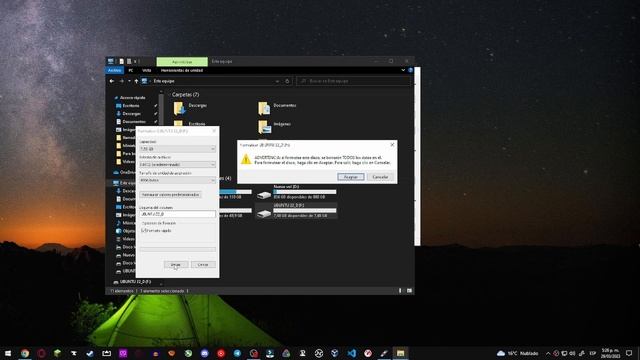Select the UBUNTU 22_0 (F:) drive tile
The width and height of the screenshot is (640, 360).
pyautogui.click(x=297, y=211)
